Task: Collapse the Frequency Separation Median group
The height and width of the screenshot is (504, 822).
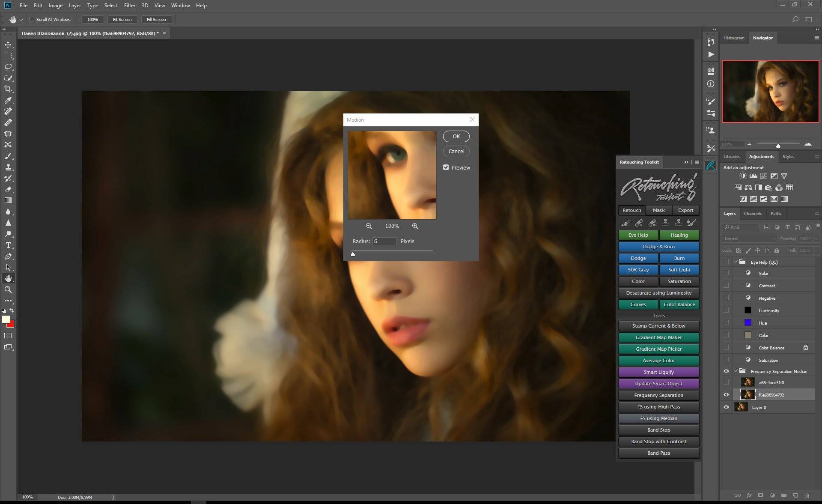Action: tap(736, 371)
